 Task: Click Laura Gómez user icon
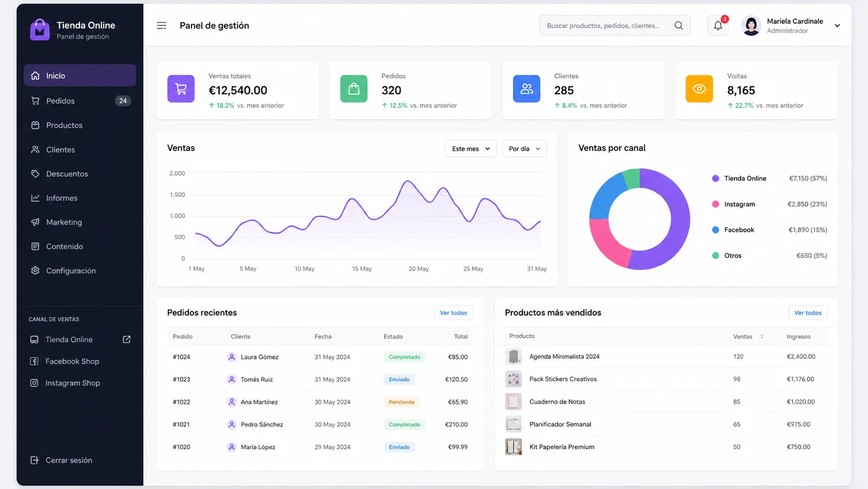coord(232,357)
